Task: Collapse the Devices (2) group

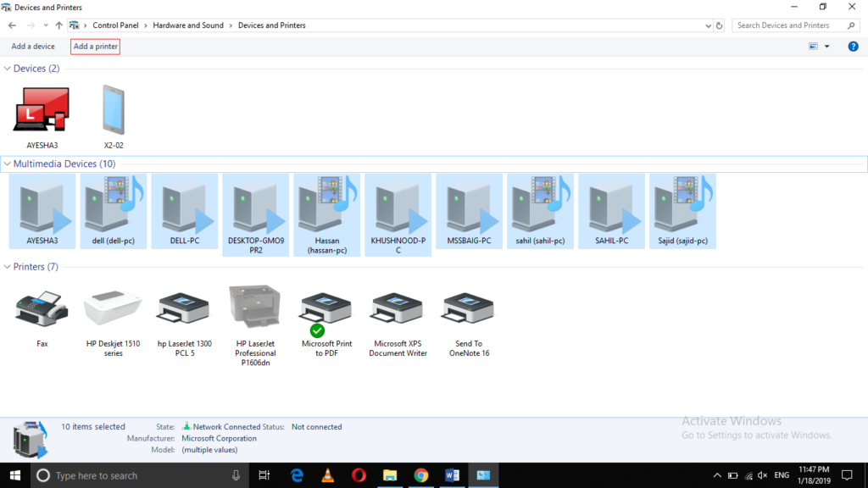Action: (x=8, y=69)
